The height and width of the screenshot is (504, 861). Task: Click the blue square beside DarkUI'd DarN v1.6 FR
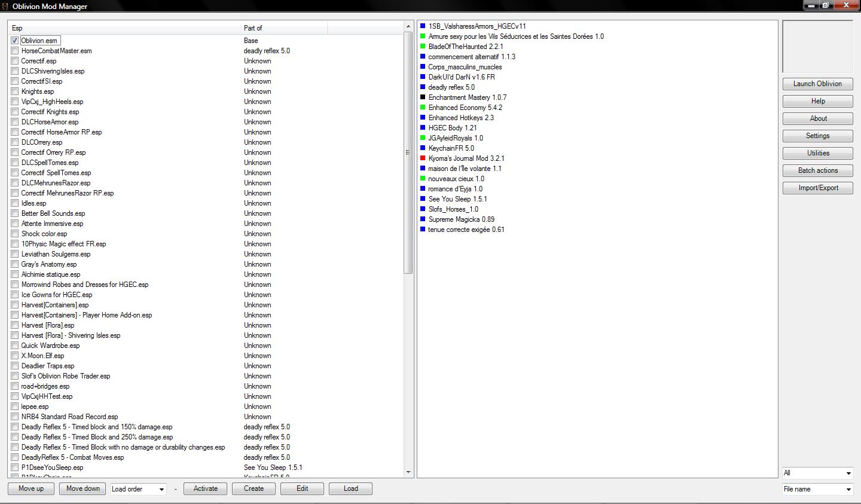(423, 77)
